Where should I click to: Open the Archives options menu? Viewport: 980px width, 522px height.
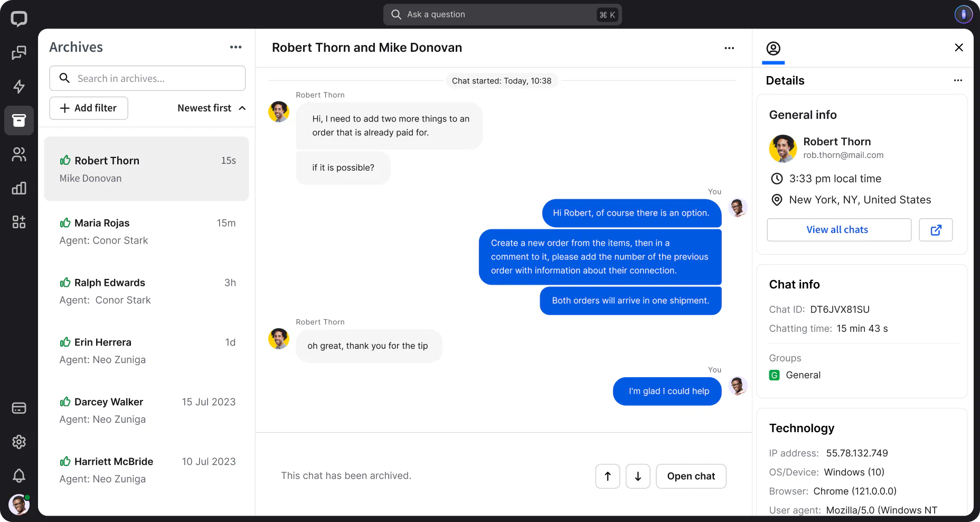click(x=235, y=47)
